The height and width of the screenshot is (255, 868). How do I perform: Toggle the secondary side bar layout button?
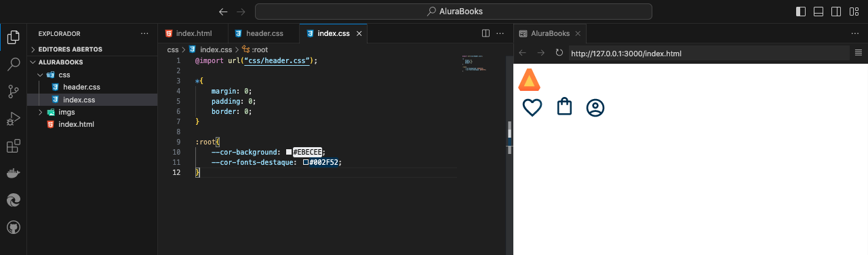[836, 12]
